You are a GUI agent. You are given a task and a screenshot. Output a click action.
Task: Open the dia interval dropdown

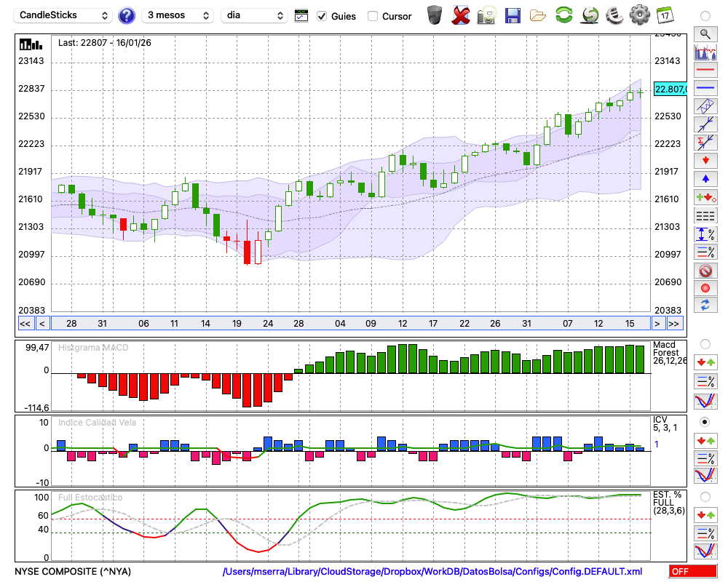(254, 15)
